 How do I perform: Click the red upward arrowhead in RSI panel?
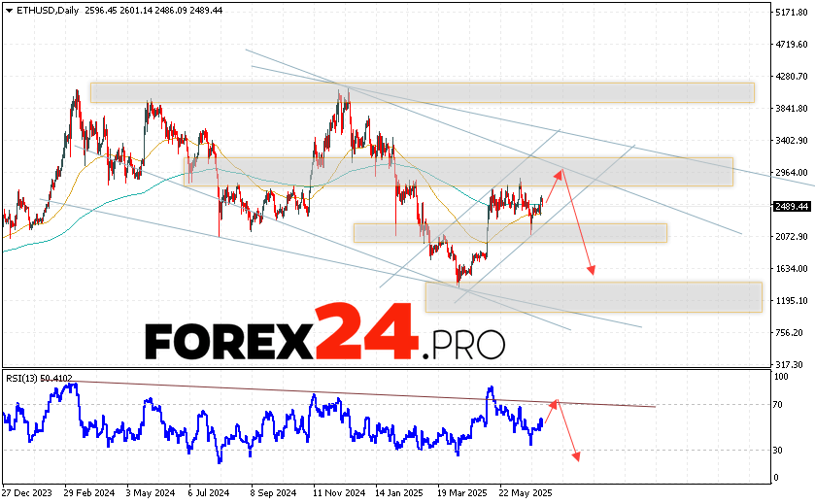click(x=556, y=402)
